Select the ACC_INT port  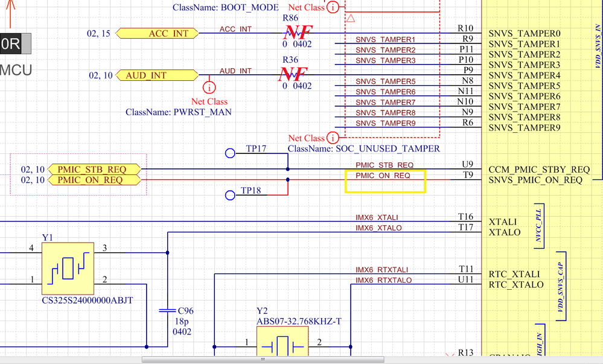pyautogui.click(x=158, y=33)
